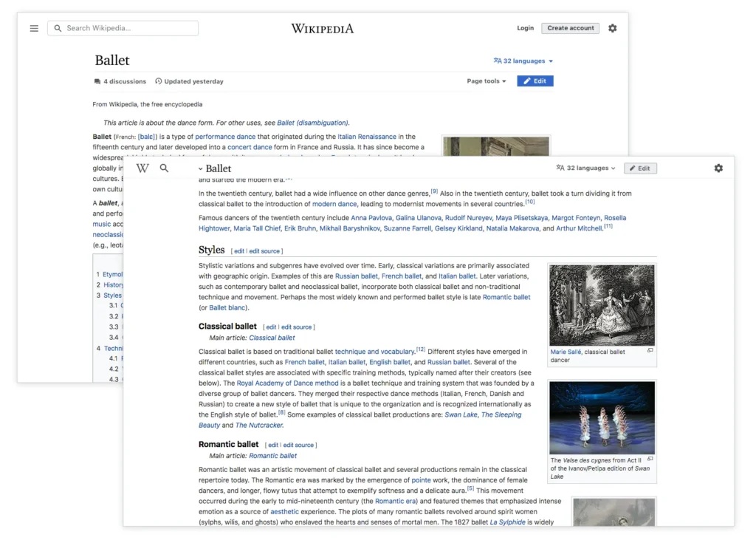
Task: Open Main article Classical ballet link
Action: (272, 338)
